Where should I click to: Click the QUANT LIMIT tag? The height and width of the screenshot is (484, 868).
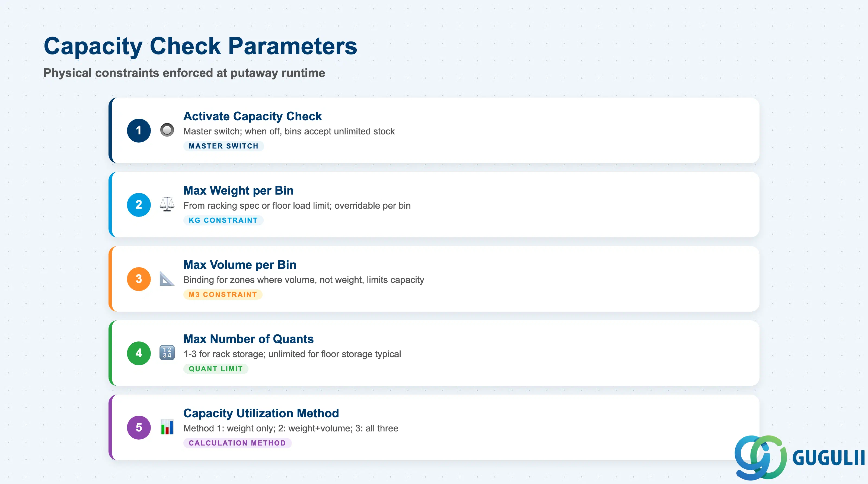tap(216, 369)
